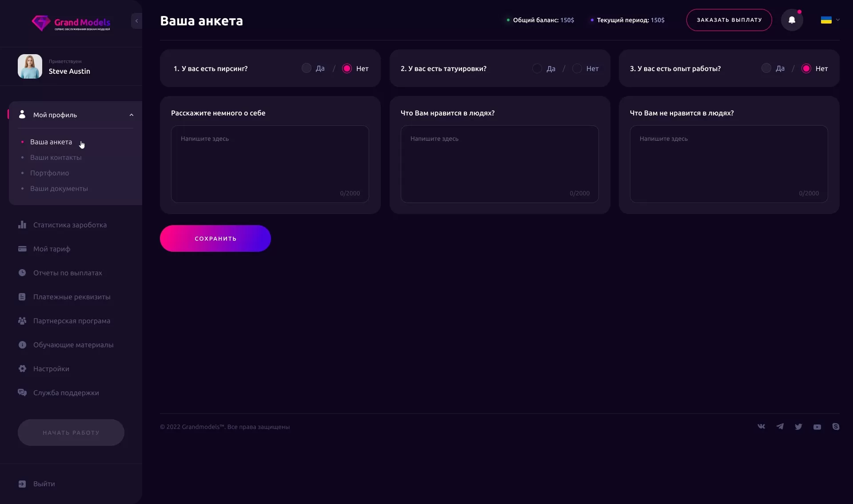Open the Портфолио submenu item
The height and width of the screenshot is (504, 853).
coord(49,173)
